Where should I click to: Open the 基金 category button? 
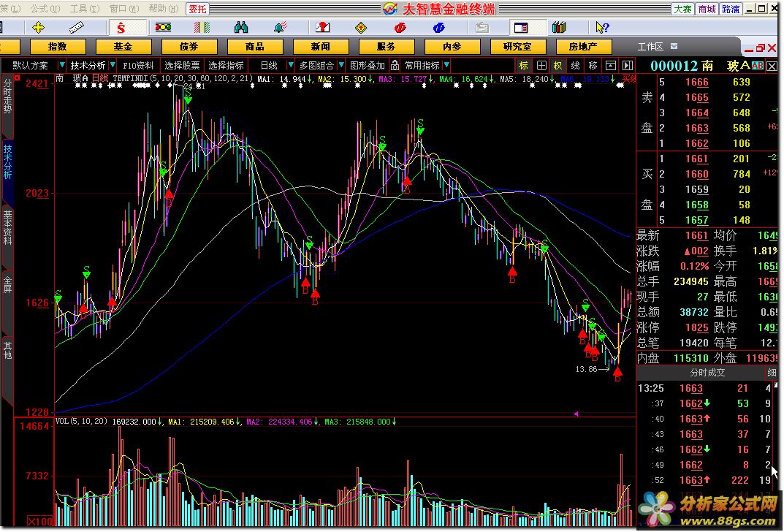click(123, 47)
